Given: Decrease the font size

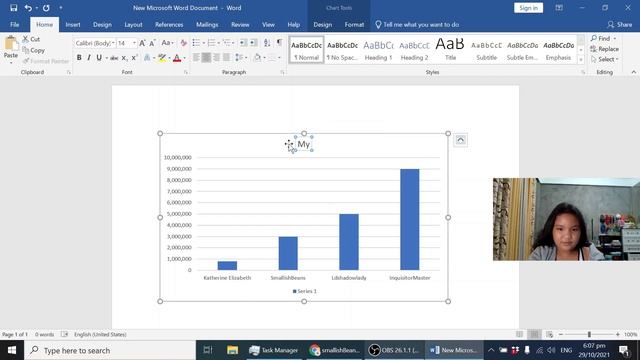Looking at the screenshot, I should tap(152, 43).
